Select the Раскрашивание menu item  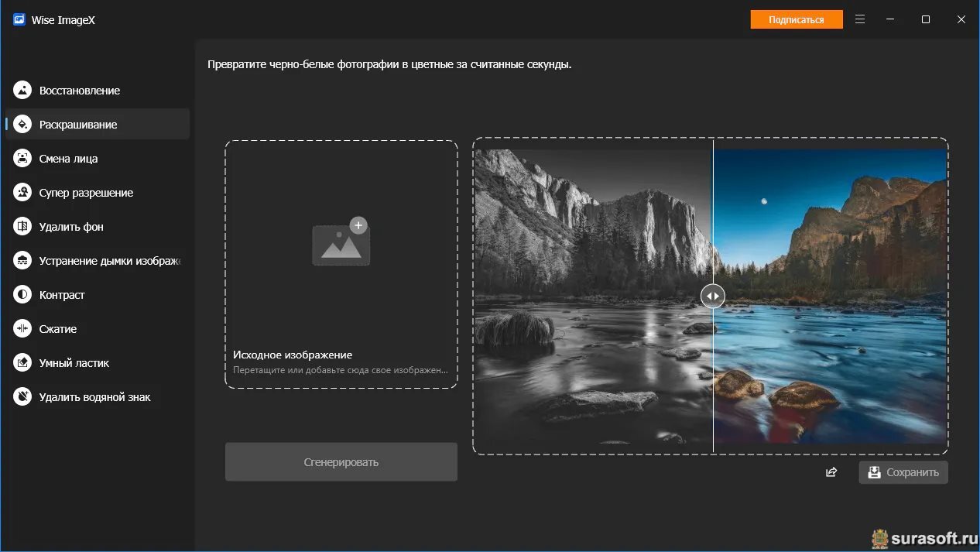98,124
